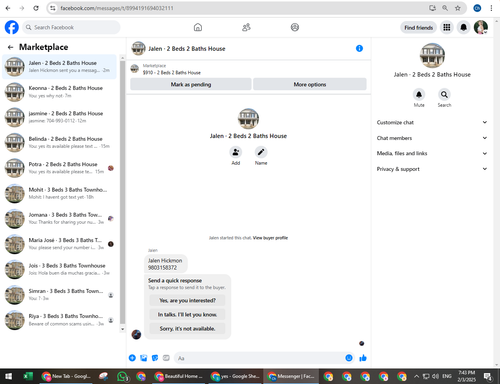
Task: Bookmark this page with star icon
Action: point(458,8)
